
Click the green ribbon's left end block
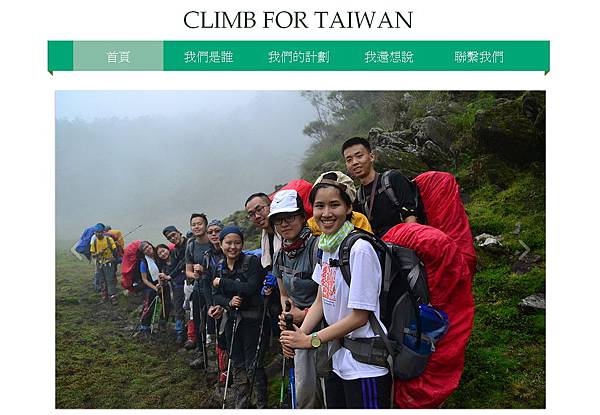pyautogui.click(x=60, y=56)
